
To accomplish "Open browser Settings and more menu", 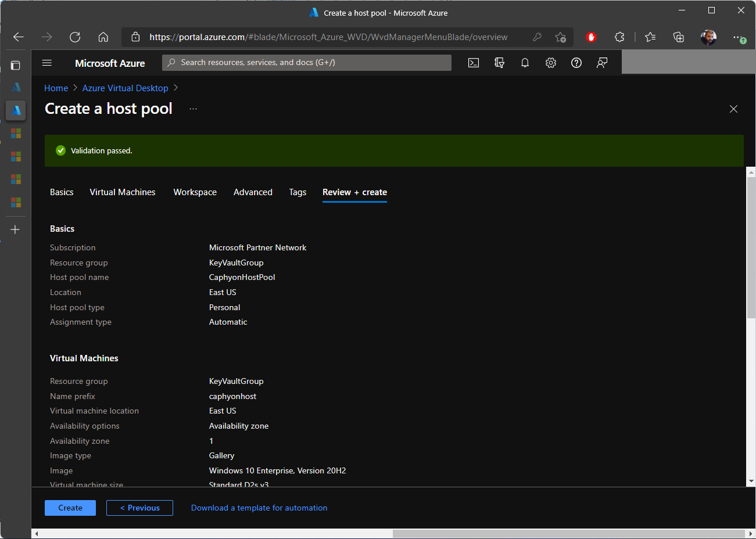I will tap(739, 37).
